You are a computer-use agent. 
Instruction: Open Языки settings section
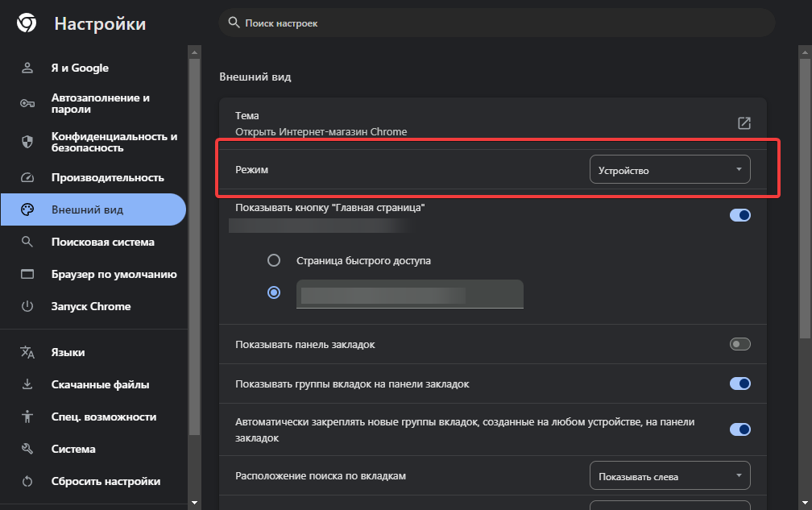click(x=93, y=352)
